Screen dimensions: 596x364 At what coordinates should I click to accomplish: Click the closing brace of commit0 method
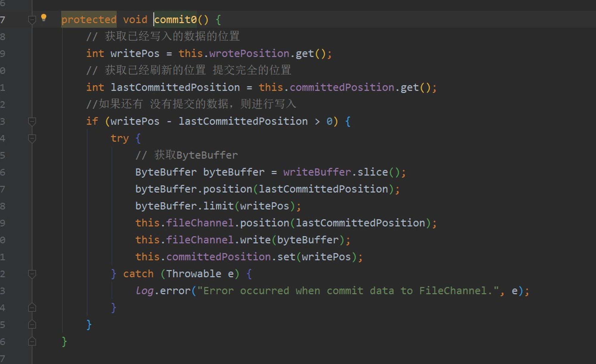coord(64,341)
